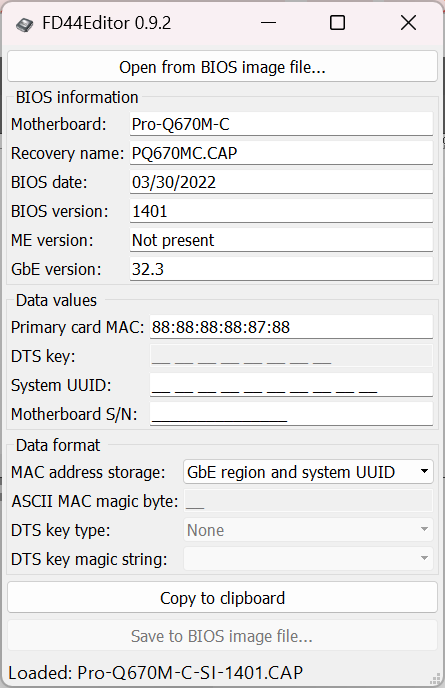The height and width of the screenshot is (688, 445).
Task: Click Copy to clipboard button
Action: tap(222, 598)
